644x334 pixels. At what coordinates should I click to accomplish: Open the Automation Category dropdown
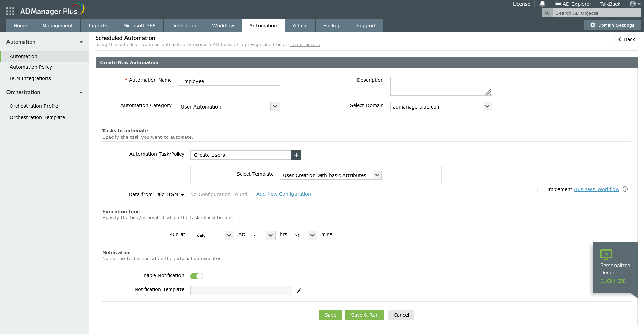click(x=229, y=107)
